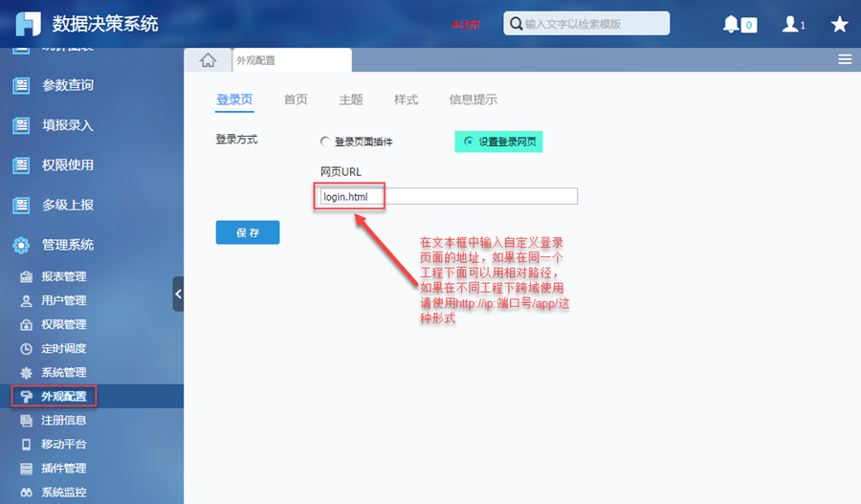Viewport: 861px width, 504px height.
Task: Select the 外观配置 page tab
Action: [x=292, y=60]
